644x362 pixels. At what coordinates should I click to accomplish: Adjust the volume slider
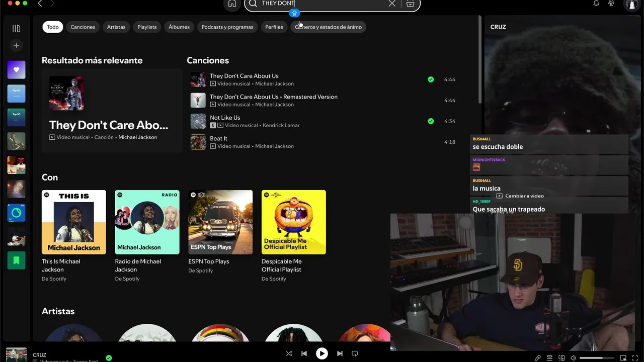pos(596,358)
